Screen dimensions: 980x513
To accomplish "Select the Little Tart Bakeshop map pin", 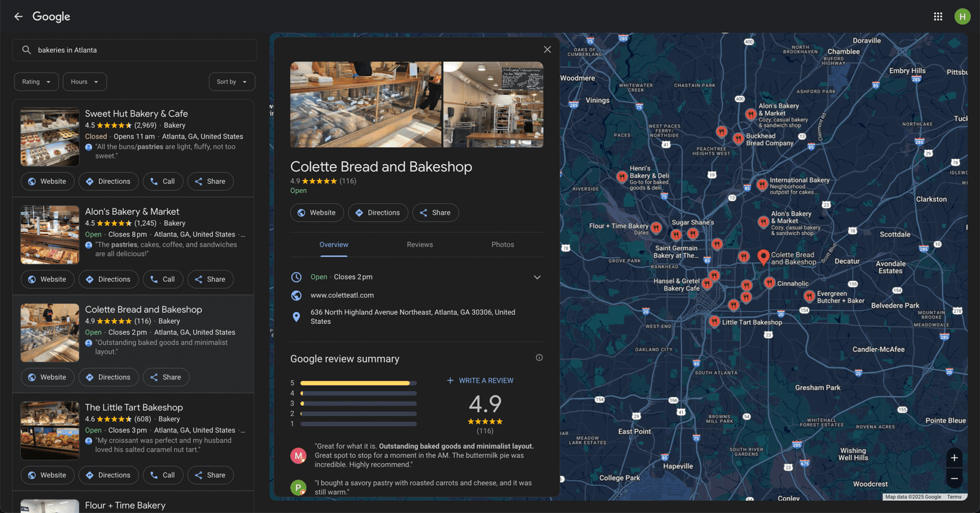I will [x=714, y=321].
